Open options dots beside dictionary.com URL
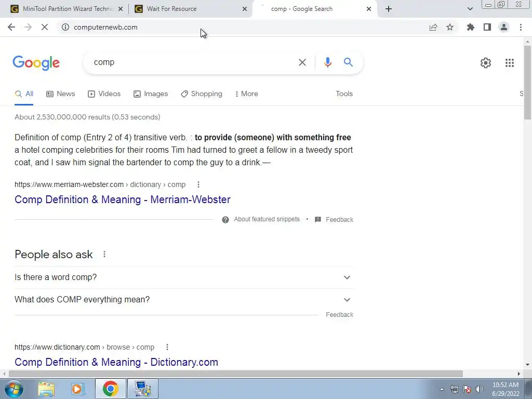The width and height of the screenshot is (532, 399). click(x=167, y=347)
